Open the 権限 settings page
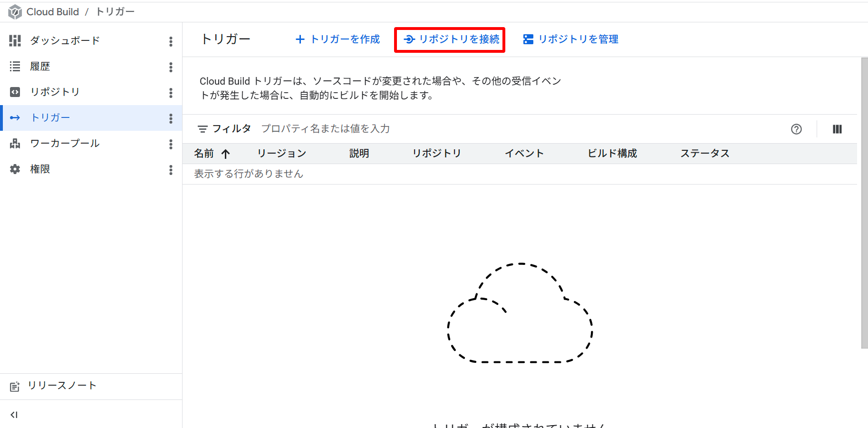Viewport: 868px width, 428px height. (40, 169)
